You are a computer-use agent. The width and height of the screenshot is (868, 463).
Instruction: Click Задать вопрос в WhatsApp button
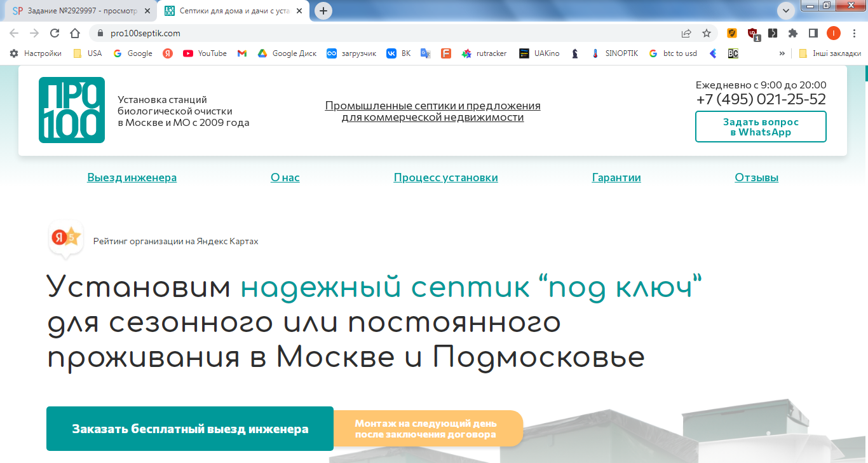(x=761, y=127)
